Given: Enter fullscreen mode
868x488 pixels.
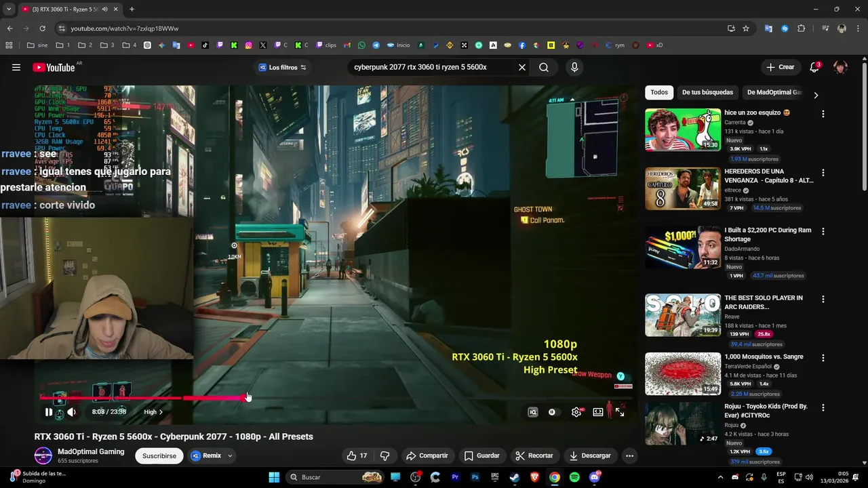Looking at the screenshot, I should click(x=620, y=412).
